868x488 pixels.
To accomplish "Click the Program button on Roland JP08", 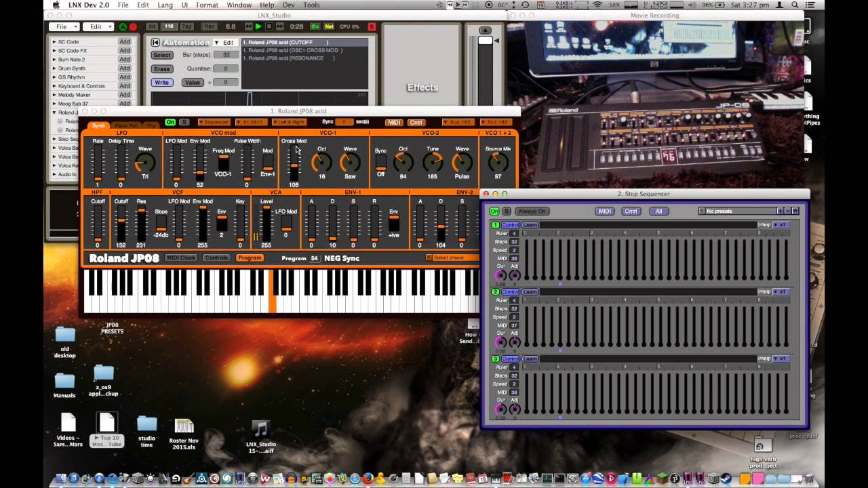I will pos(250,258).
